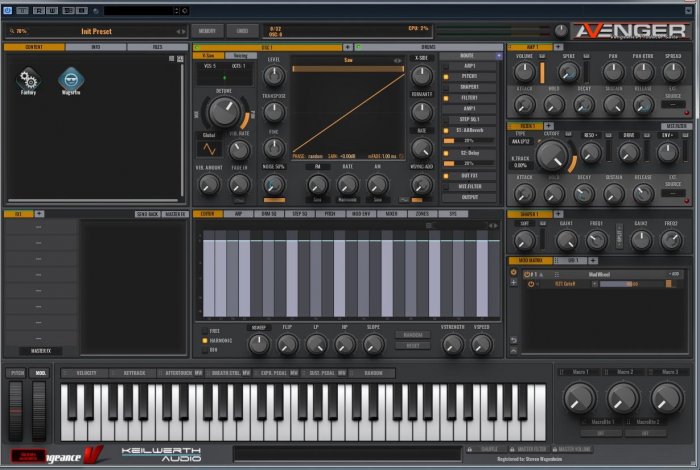Open the Factory gear content folder
This screenshot has width=700, height=470.
[x=28, y=81]
